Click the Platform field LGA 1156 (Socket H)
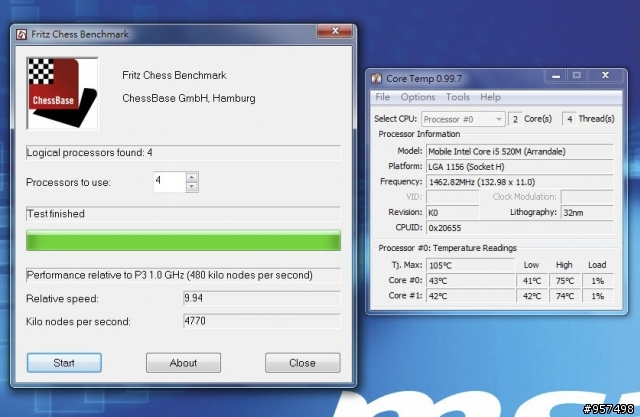The width and height of the screenshot is (640, 417). pyautogui.click(x=520, y=167)
